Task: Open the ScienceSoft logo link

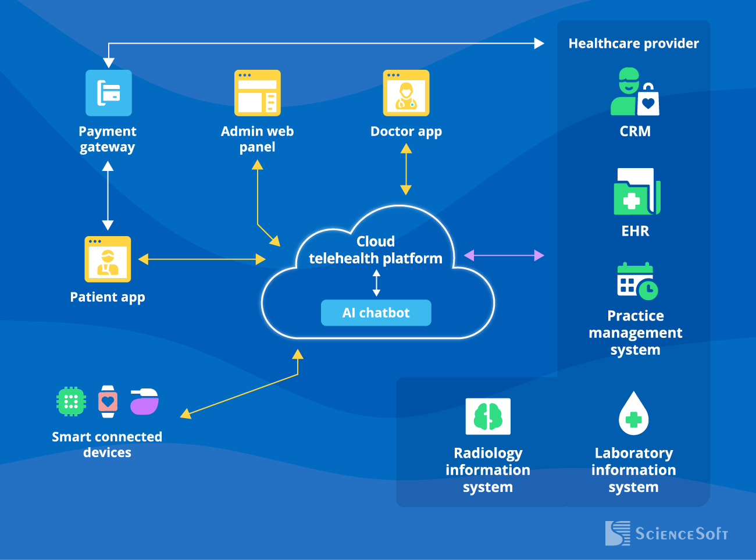Action: point(666,532)
